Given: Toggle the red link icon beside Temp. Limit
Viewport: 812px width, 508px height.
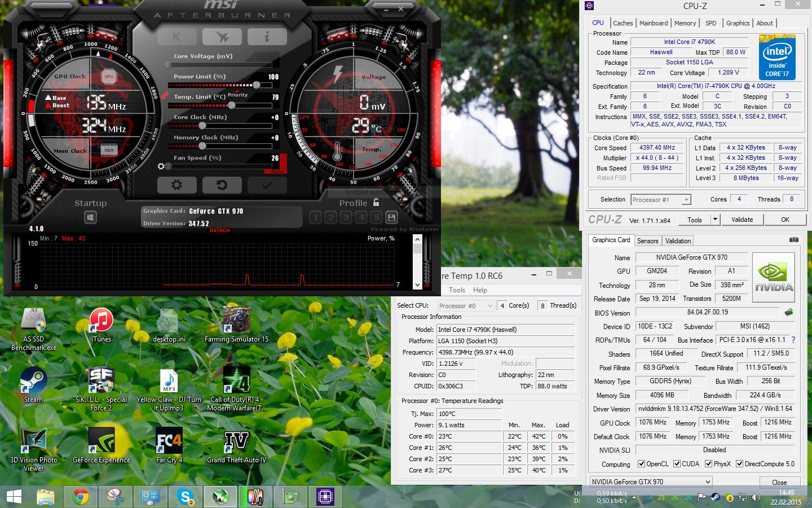Looking at the screenshot, I should [x=165, y=96].
